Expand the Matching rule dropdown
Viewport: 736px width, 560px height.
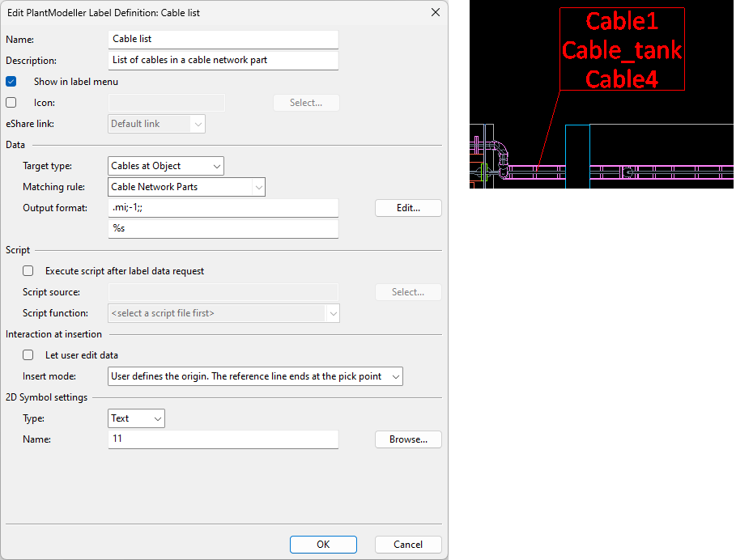coord(187,187)
